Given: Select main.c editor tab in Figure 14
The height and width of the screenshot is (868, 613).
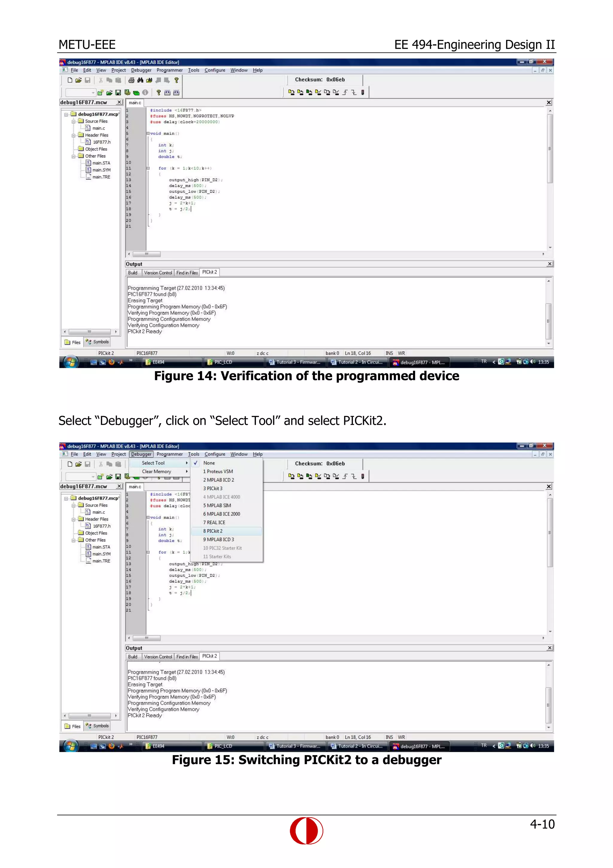Looking at the screenshot, I should coord(135,103).
